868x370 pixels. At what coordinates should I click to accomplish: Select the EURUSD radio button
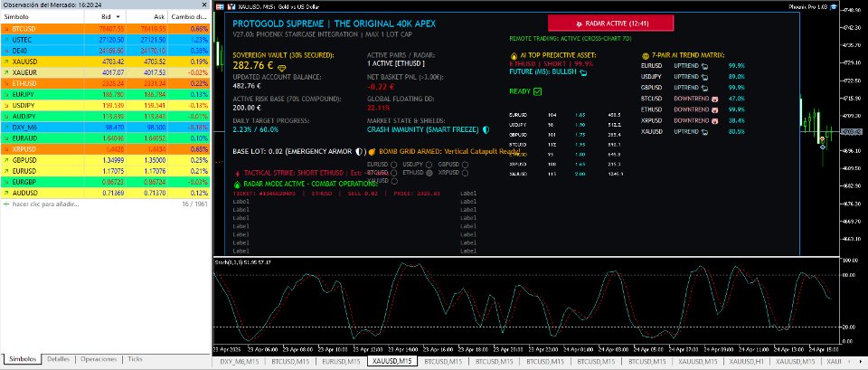393,165
